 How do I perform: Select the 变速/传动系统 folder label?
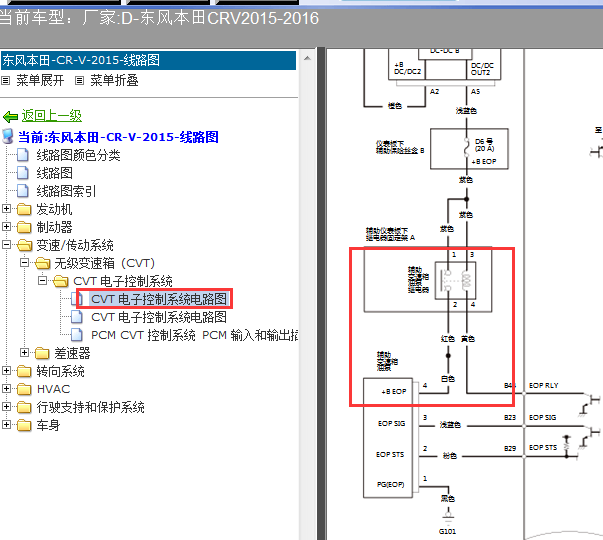click(75, 245)
